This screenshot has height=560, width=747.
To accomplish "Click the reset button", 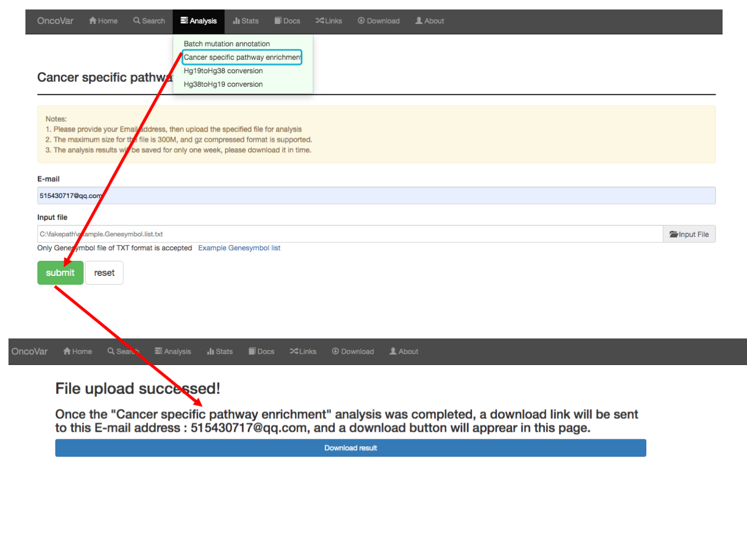I will [104, 273].
